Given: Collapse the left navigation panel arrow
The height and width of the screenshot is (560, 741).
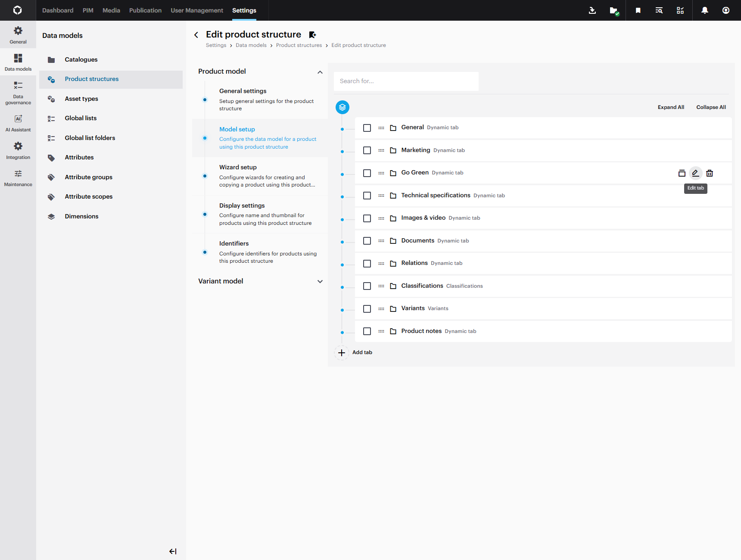Looking at the screenshot, I should [x=173, y=551].
